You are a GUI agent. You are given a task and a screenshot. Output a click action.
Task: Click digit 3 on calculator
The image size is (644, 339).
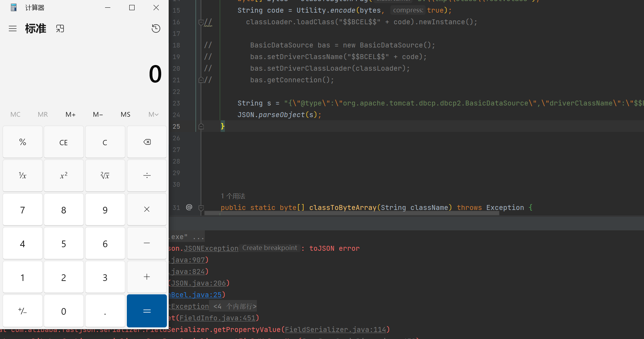click(105, 277)
